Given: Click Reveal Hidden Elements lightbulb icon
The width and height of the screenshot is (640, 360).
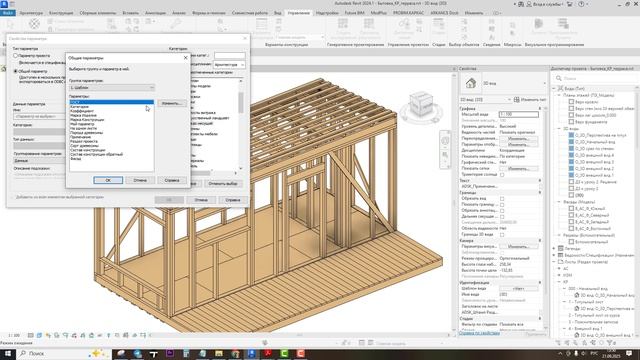Looking at the screenshot, I should pos(109,335).
